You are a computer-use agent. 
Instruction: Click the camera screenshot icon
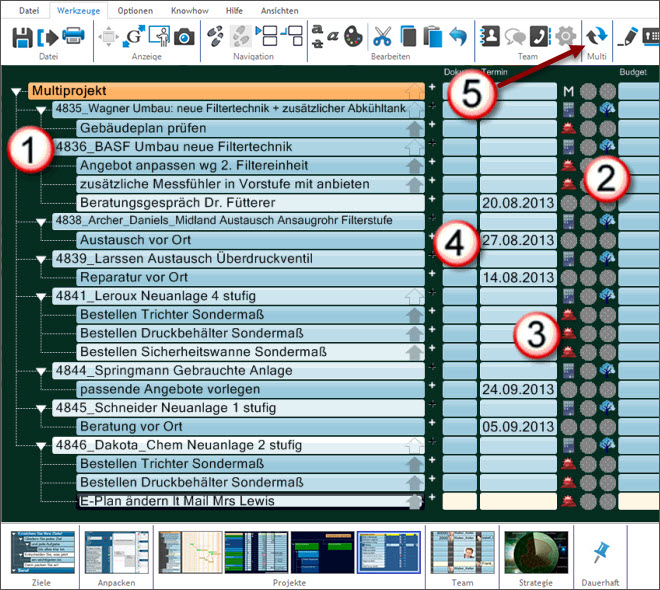point(184,37)
